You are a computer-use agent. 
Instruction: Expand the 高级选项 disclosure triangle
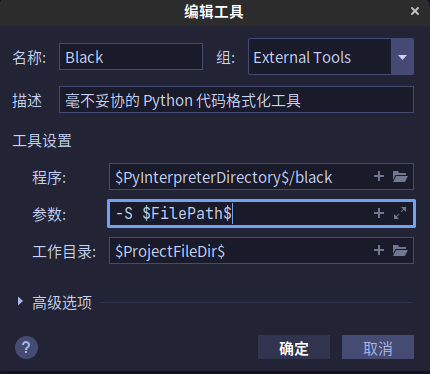click(20, 301)
